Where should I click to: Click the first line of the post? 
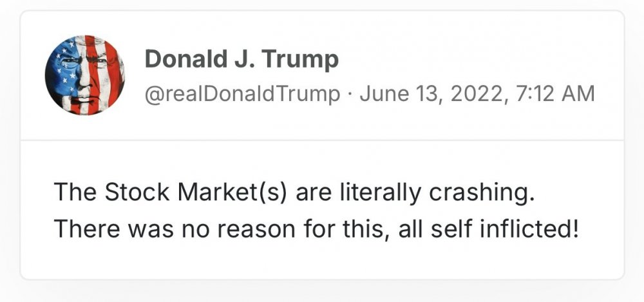294,193
